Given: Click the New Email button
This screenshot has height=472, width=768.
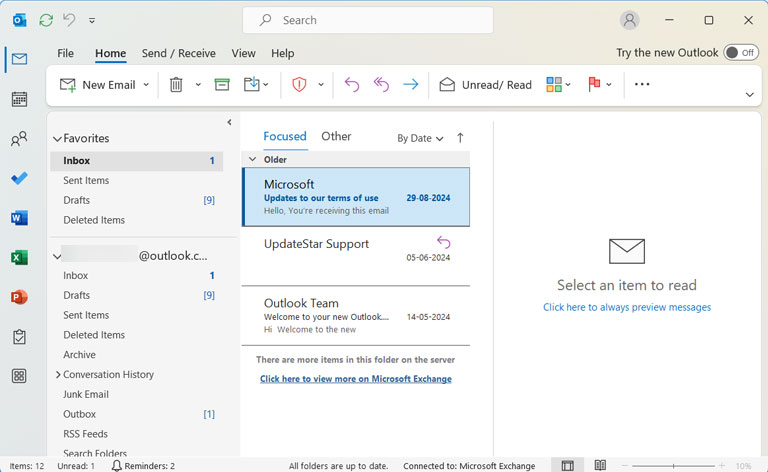Looking at the screenshot, I should click(x=97, y=85).
